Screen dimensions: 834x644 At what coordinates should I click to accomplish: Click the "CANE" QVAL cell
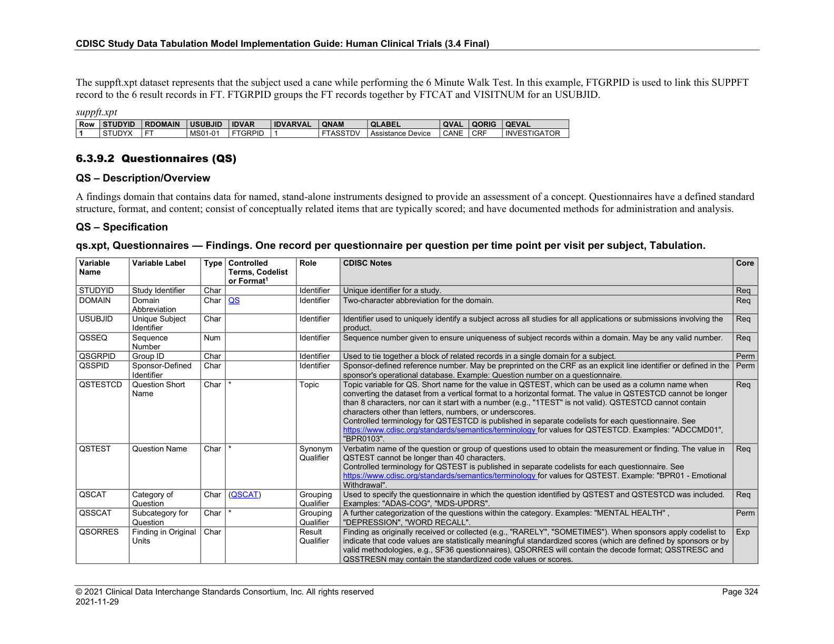pos(454,134)
